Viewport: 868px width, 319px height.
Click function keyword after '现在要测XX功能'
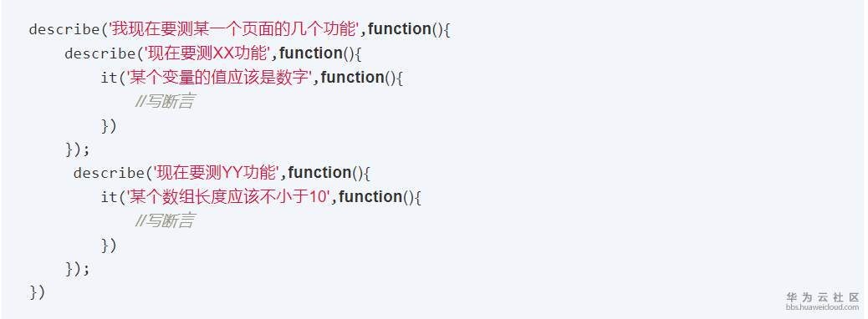pyautogui.click(x=311, y=53)
